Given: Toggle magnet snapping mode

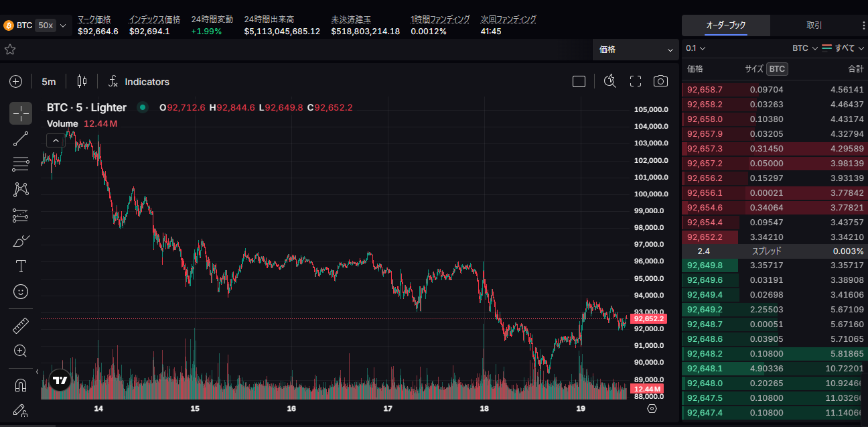Looking at the screenshot, I should [21, 385].
